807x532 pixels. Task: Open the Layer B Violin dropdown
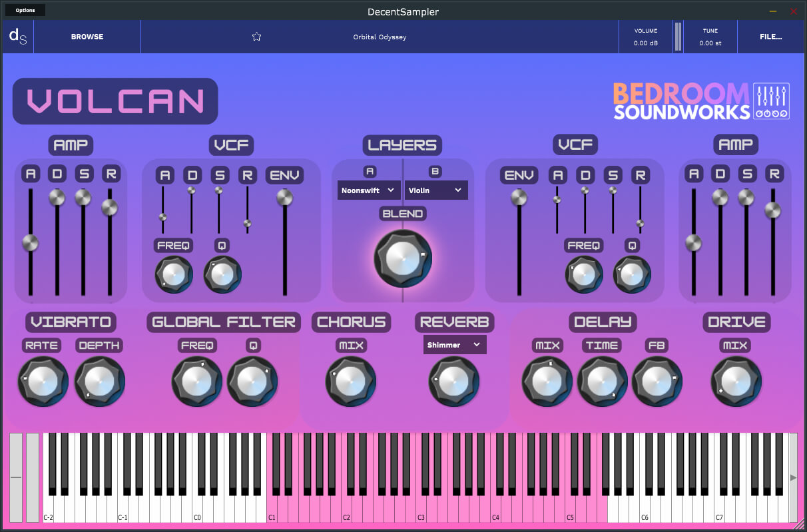436,190
